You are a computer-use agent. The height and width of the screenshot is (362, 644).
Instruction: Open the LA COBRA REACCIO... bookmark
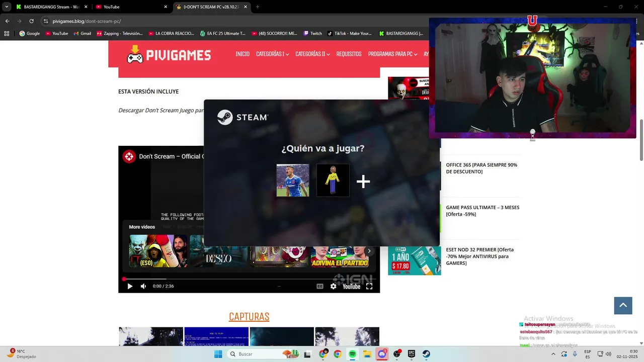(171, 34)
